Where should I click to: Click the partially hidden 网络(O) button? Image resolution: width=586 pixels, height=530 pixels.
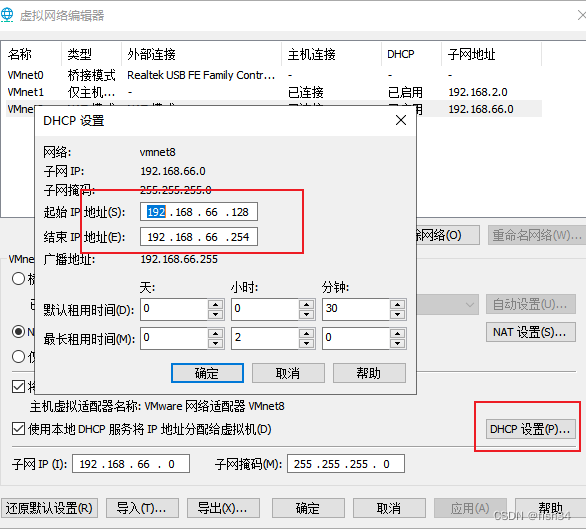click(448, 235)
